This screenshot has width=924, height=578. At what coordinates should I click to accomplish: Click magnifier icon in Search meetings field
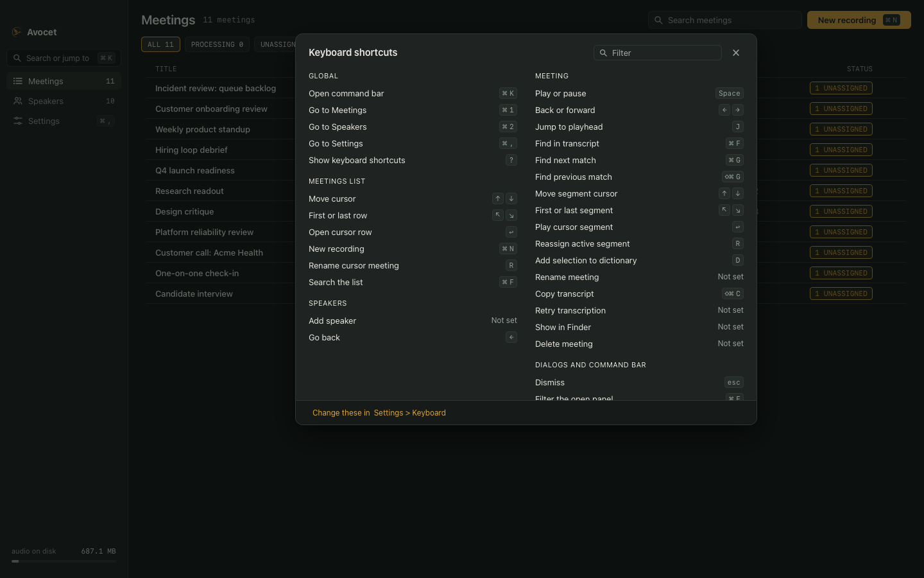(x=658, y=20)
